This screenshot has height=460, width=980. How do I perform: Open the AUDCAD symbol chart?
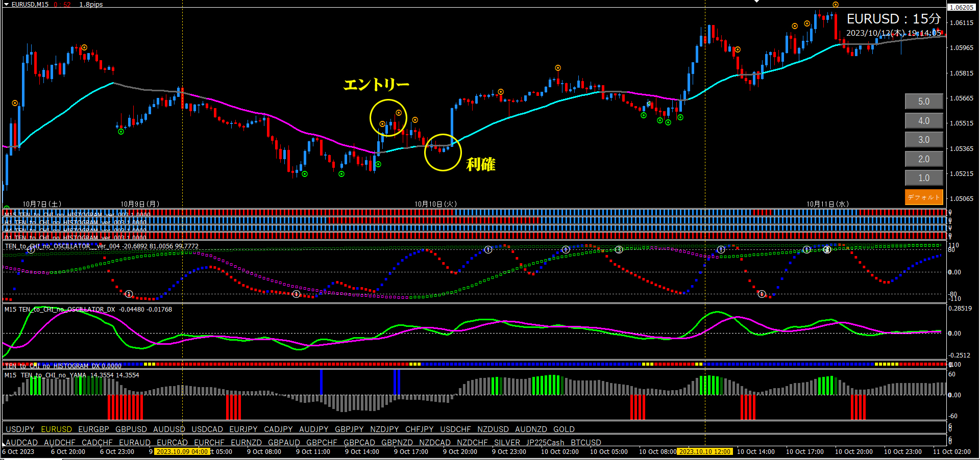[22, 443]
